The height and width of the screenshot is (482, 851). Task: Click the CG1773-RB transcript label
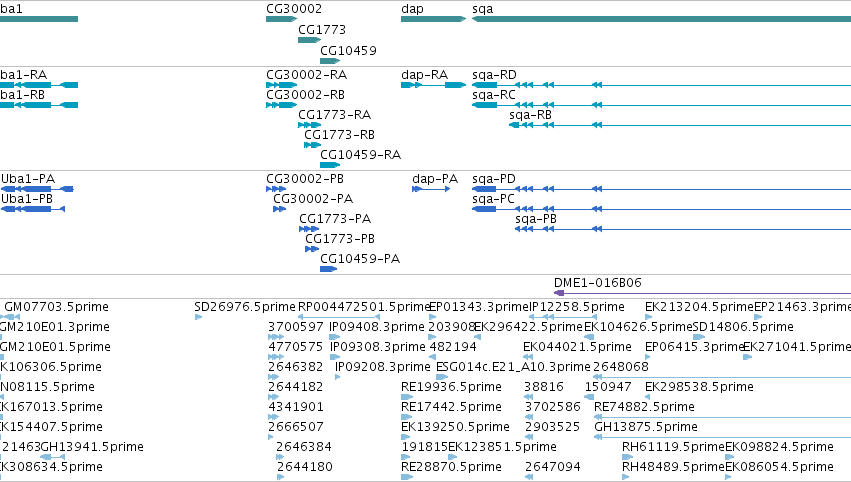pos(339,135)
